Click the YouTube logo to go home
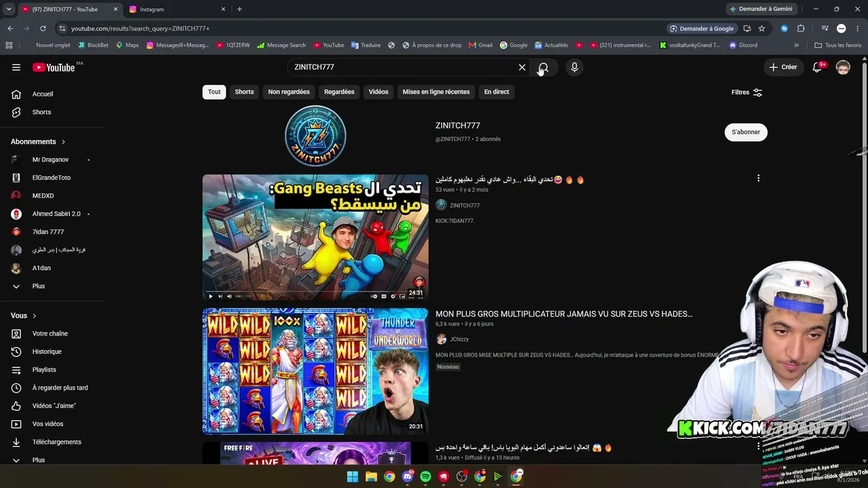The height and width of the screenshot is (488, 868). click(54, 67)
